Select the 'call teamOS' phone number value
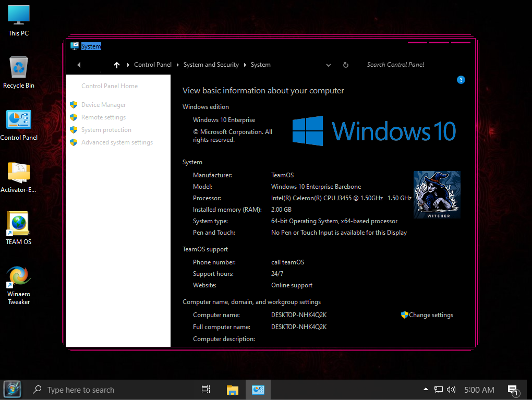532x400 pixels. (x=288, y=263)
